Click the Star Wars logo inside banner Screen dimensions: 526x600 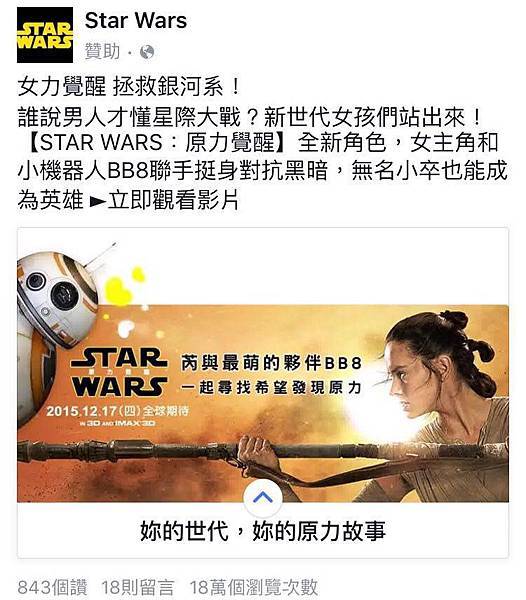pyautogui.click(x=119, y=373)
